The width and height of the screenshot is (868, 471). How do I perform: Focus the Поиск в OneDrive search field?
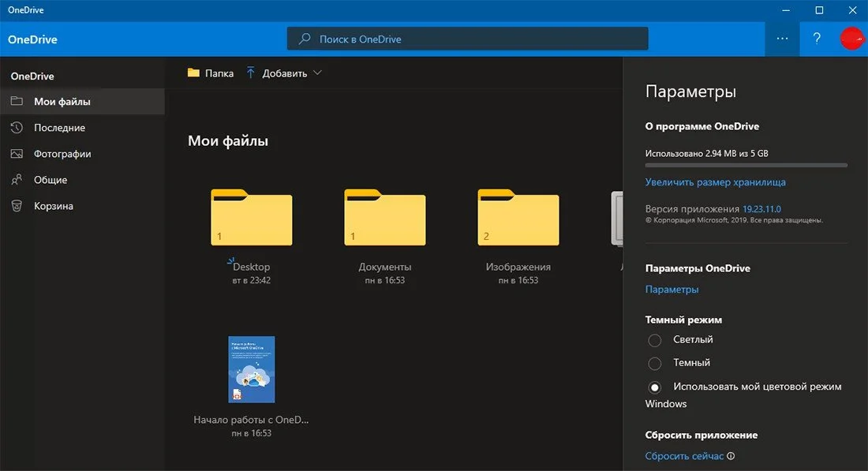coord(467,39)
